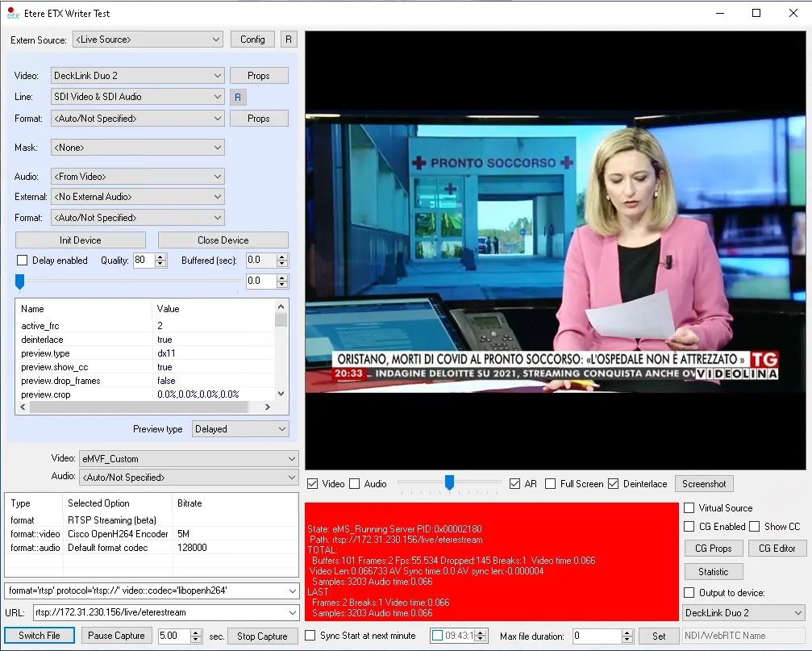This screenshot has width=812, height=651.
Task: Click the blue R button next to Line
Action: [x=238, y=97]
